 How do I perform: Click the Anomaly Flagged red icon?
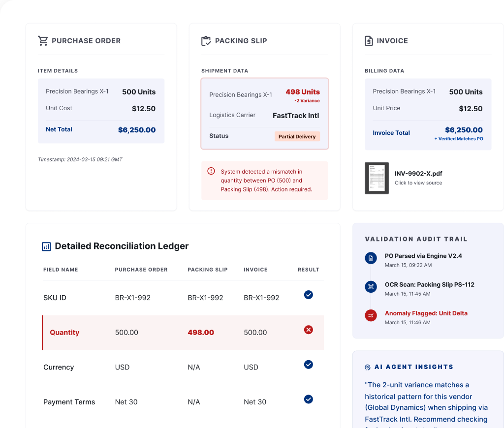[371, 315]
